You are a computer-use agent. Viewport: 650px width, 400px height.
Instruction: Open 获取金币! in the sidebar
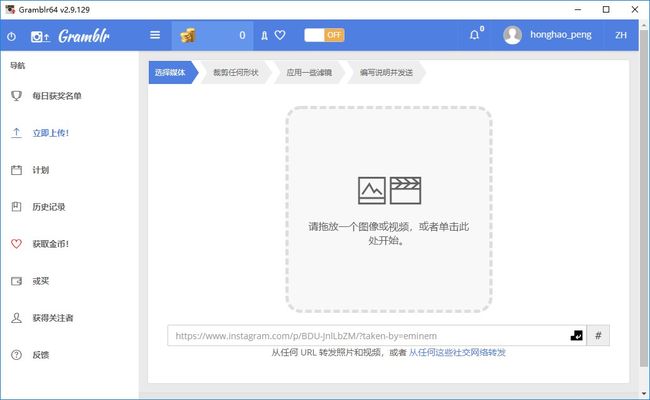51,244
